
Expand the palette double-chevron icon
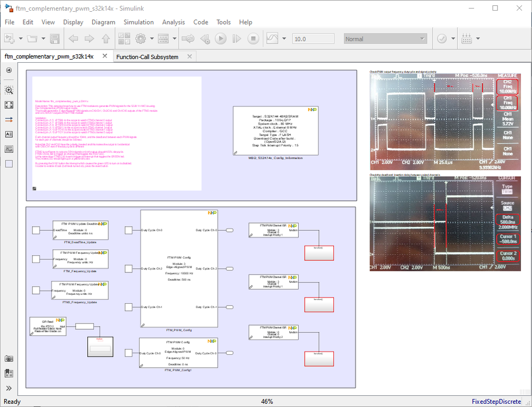[9, 388]
